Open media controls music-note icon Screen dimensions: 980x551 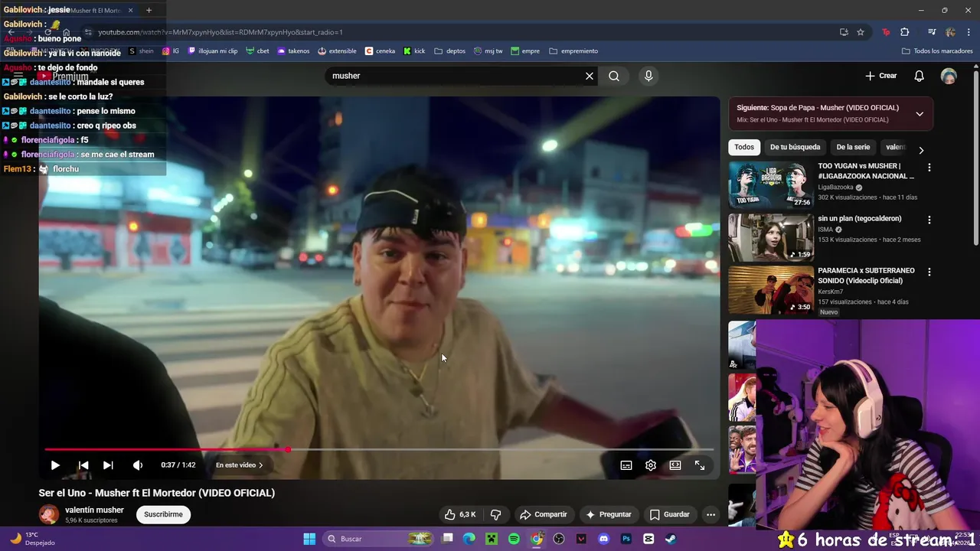coord(932,32)
